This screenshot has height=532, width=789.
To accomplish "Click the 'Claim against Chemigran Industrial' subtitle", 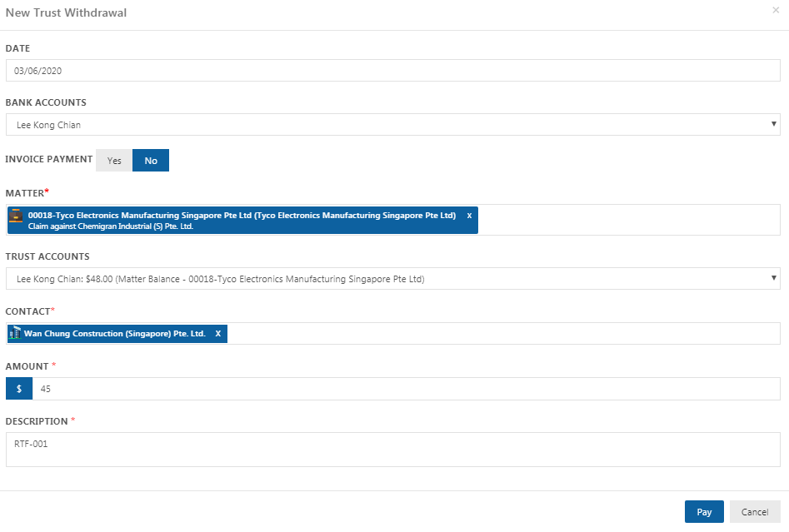I will click(111, 226).
